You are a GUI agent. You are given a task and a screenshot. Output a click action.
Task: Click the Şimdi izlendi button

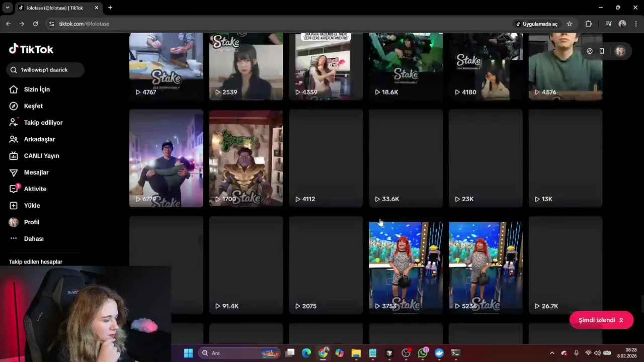tap(601, 320)
